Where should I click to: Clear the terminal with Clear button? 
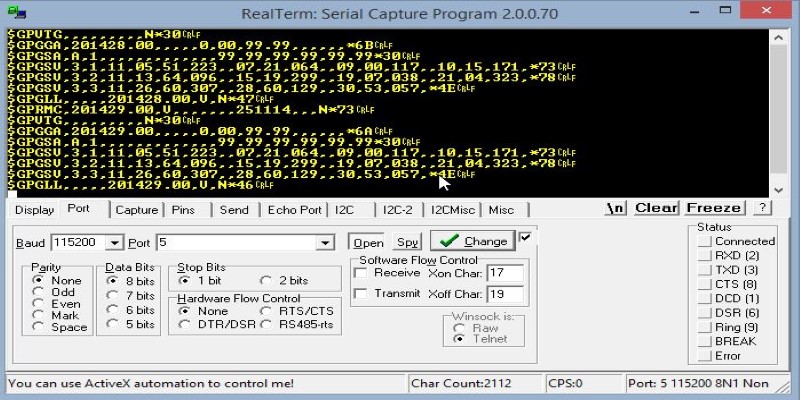656,208
